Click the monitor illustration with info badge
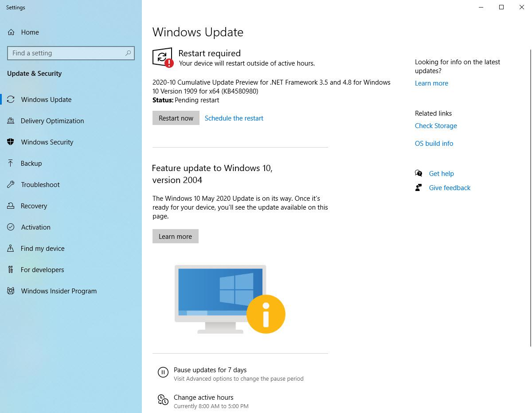Image resolution: width=532 pixels, height=413 pixels. (x=230, y=299)
